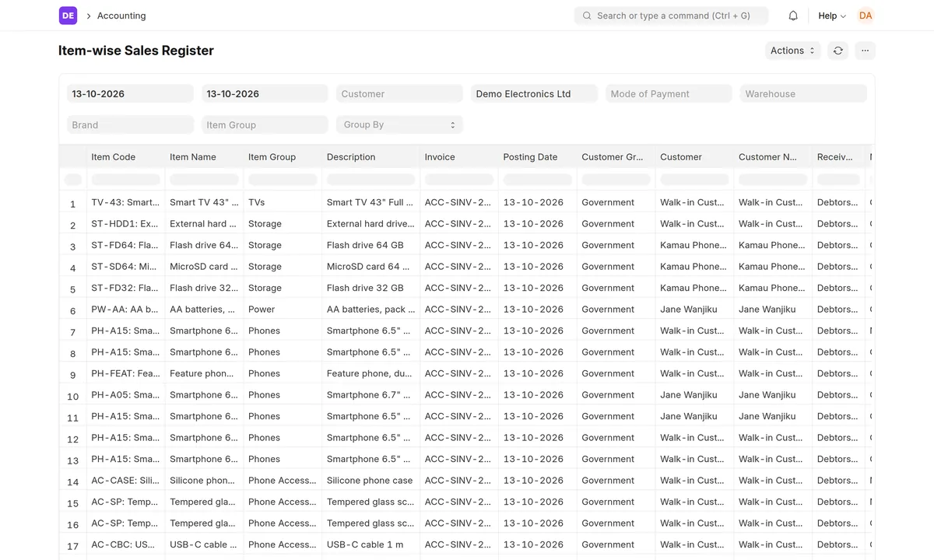
Task: Select cell TV-43: Smart... in row 1
Action: (x=125, y=202)
